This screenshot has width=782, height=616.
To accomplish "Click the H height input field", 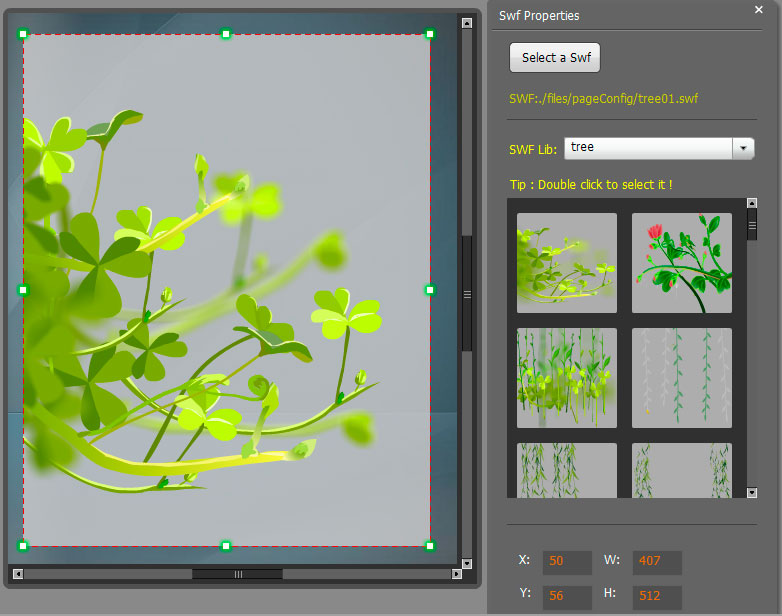I will point(656,598).
